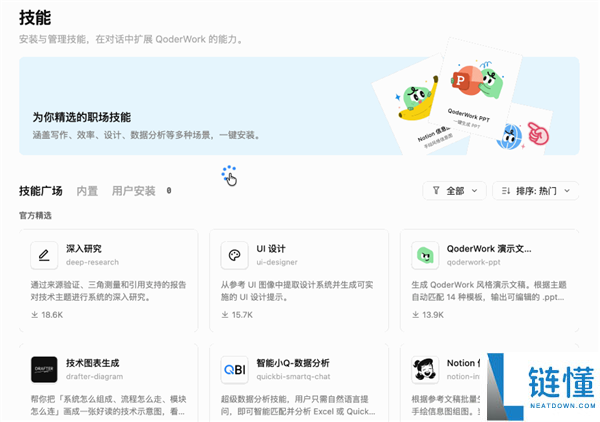Click the 13.9K download count
The width and height of the screenshot is (600, 422).
(433, 315)
